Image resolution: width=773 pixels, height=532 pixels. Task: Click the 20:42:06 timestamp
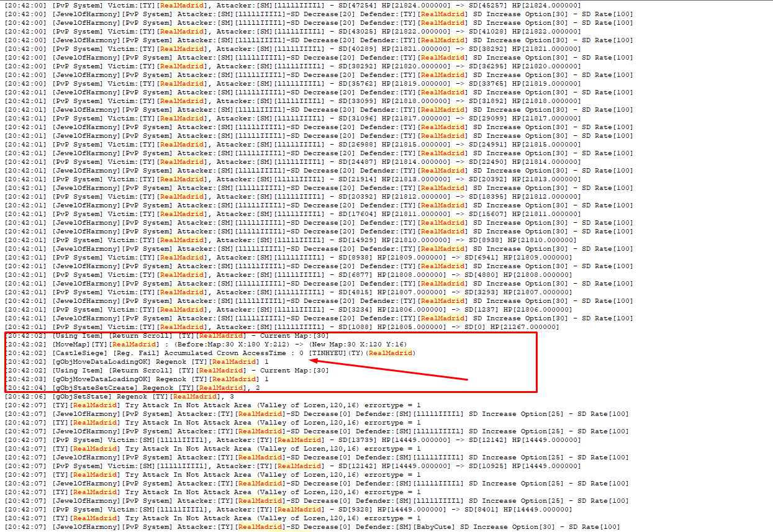pyautogui.click(x=25, y=397)
